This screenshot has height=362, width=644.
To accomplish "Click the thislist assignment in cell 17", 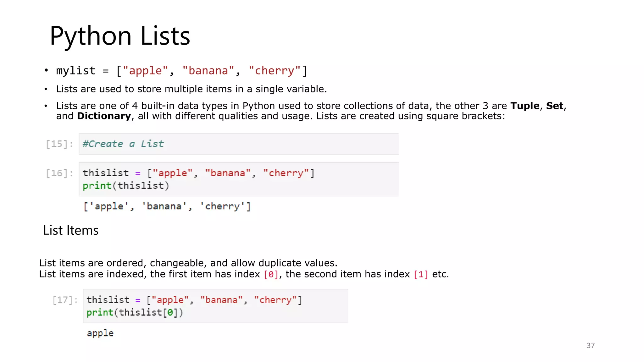I will coord(194,300).
